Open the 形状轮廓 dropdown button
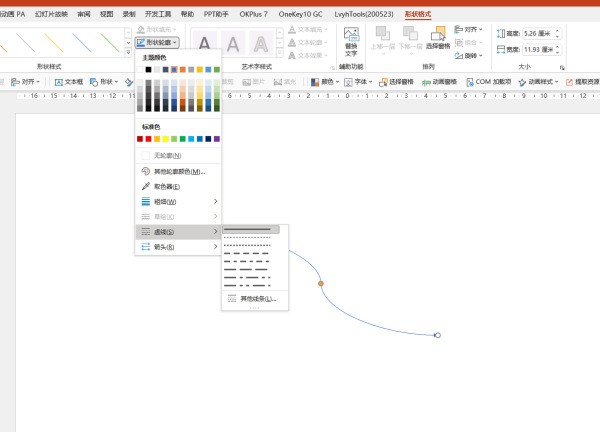The image size is (600, 432). [x=157, y=43]
